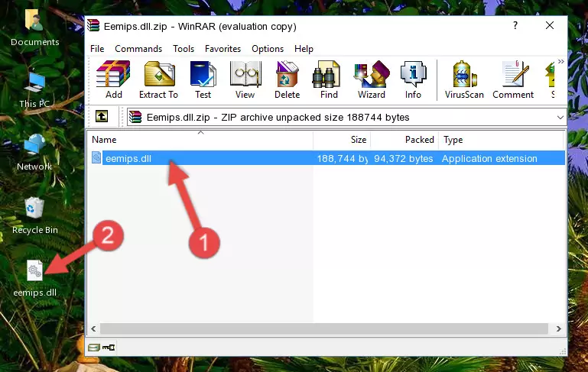Click the Add toolbar icon
This screenshot has width=588, height=372.
(114, 79)
